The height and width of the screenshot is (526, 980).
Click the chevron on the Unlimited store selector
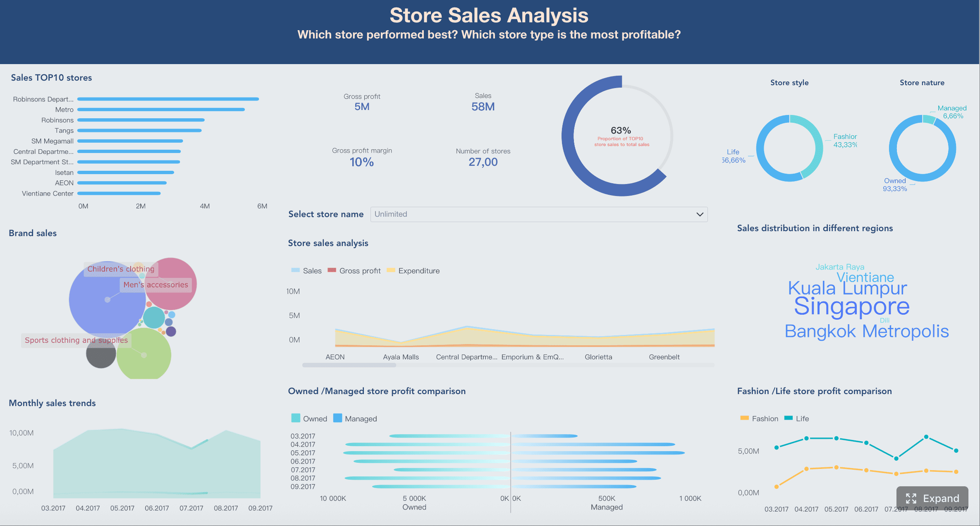pos(700,214)
